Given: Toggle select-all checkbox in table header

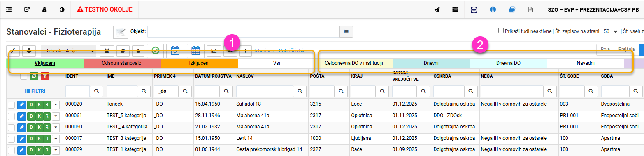Looking at the screenshot, I should 23,76.
